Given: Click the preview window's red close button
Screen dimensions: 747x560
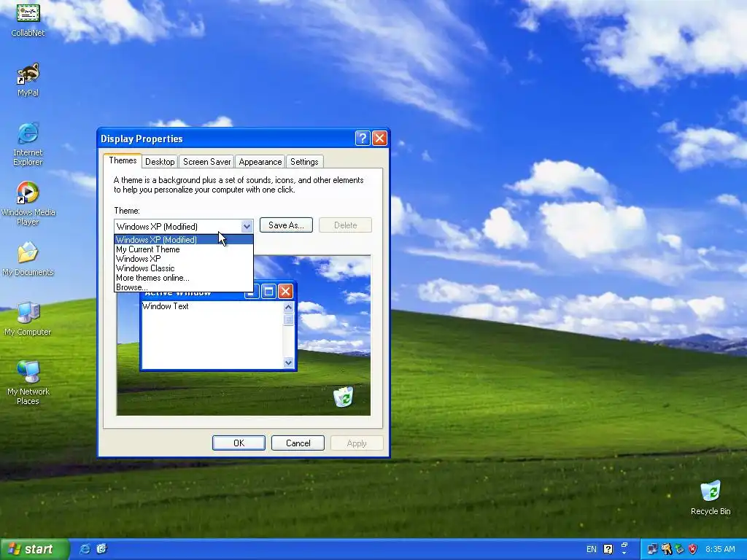Looking at the screenshot, I should point(285,291).
